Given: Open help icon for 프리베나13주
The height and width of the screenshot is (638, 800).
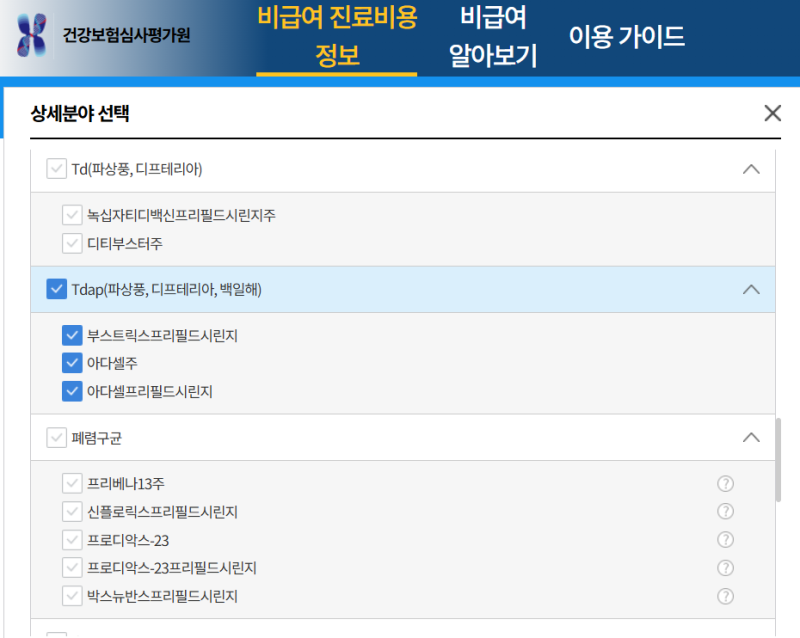Looking at the screenshot, I should 725,483.
